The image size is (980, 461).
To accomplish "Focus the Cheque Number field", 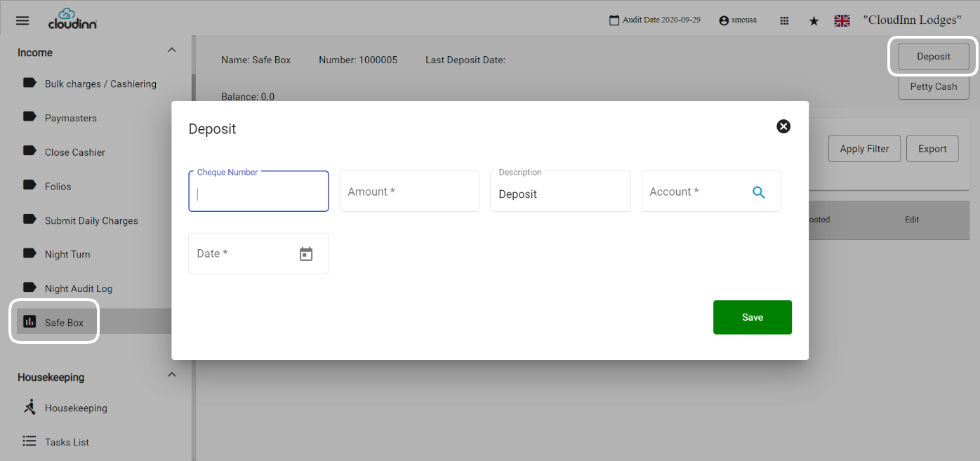I will [258, 192].
